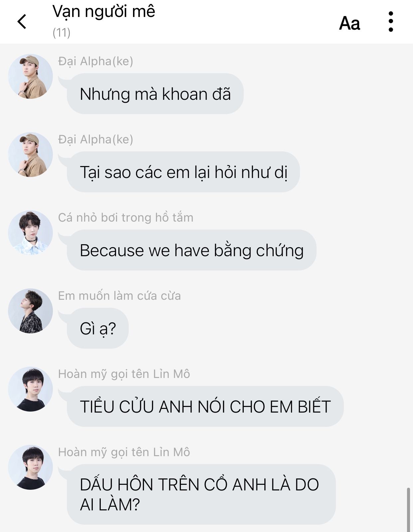This screenshot has height=532, width=413.
Task: Select the "Gì ạ?" message bubble
Action: pos(98,328)
